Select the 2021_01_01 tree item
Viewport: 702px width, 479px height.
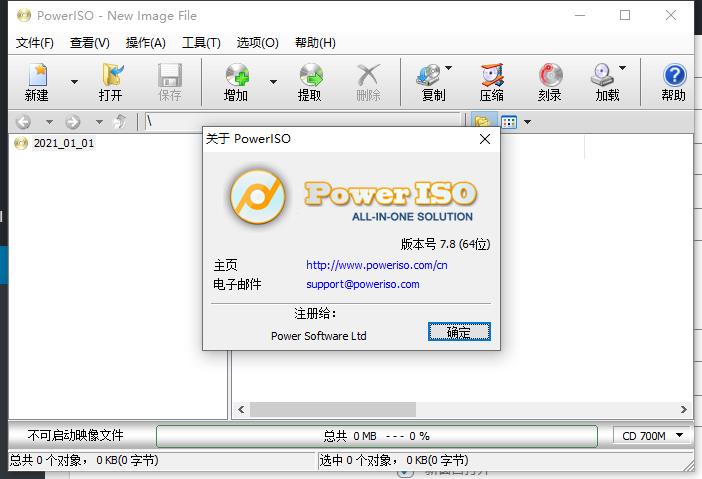(63, 143)
